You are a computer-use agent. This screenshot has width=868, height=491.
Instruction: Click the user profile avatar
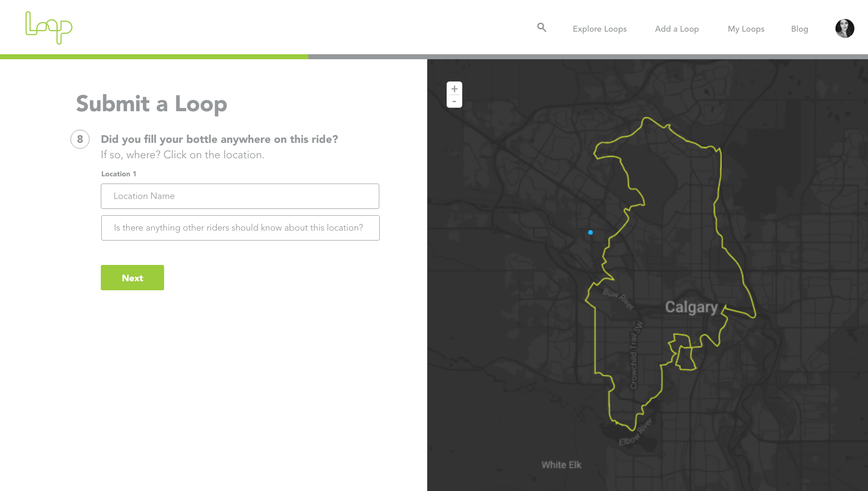coord(844,28)
